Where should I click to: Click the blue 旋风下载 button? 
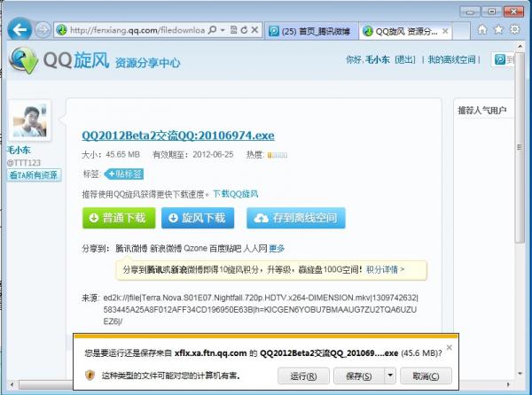click(x=198, y=218)
